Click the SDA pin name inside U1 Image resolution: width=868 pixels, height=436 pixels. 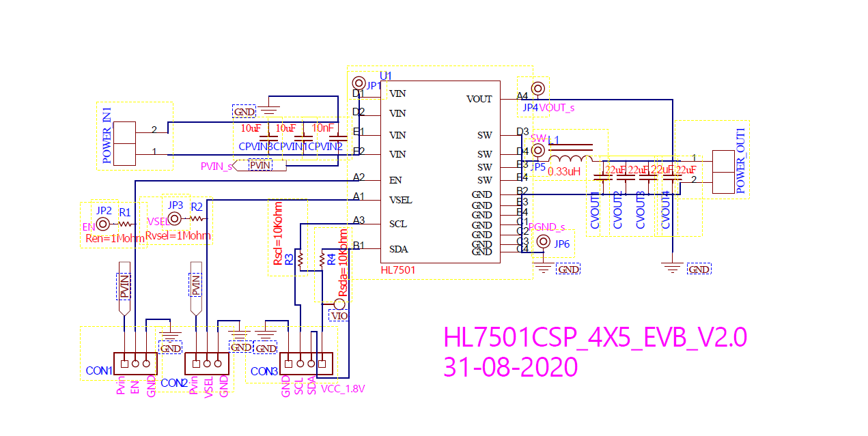point(398,250)
